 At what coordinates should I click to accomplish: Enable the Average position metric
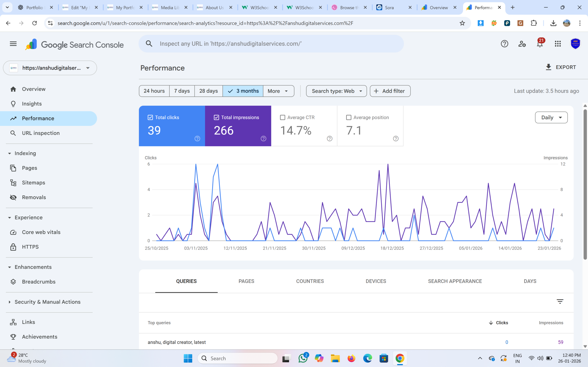349,117
